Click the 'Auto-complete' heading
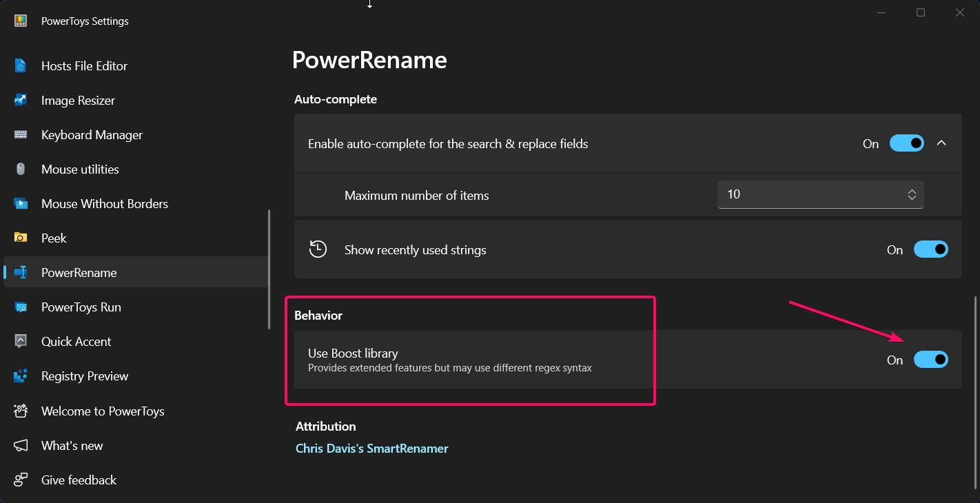 click(x=336, y=99)
